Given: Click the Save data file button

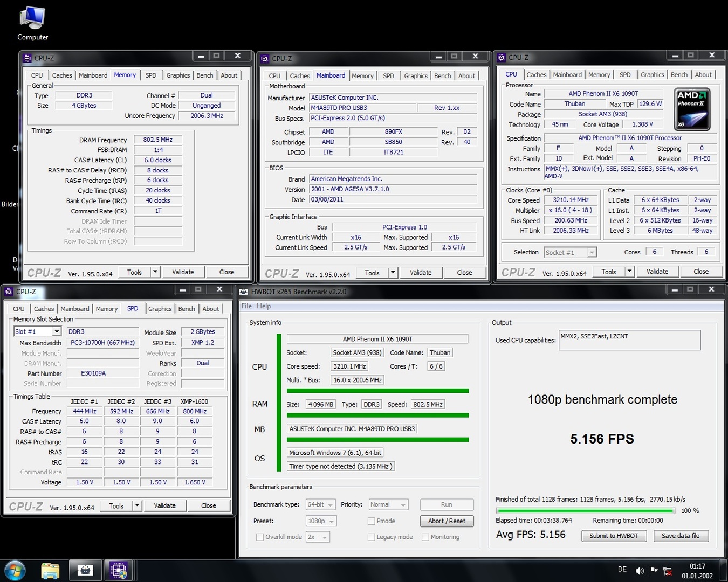Looking at the screenshot, I should point(681,536).
